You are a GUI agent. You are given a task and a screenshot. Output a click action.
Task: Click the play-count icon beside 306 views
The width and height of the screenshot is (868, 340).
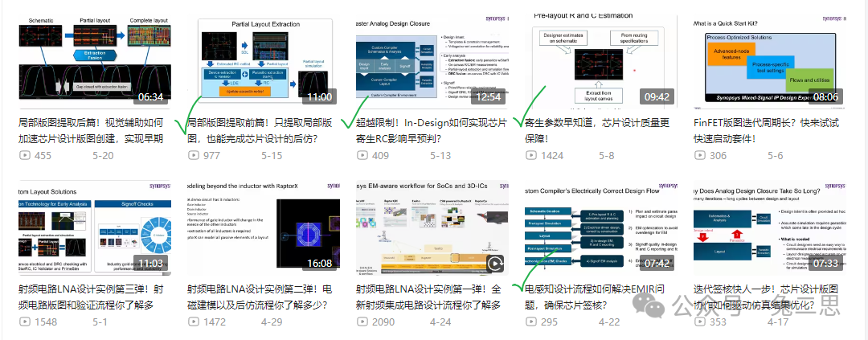[x=700, y=155]
